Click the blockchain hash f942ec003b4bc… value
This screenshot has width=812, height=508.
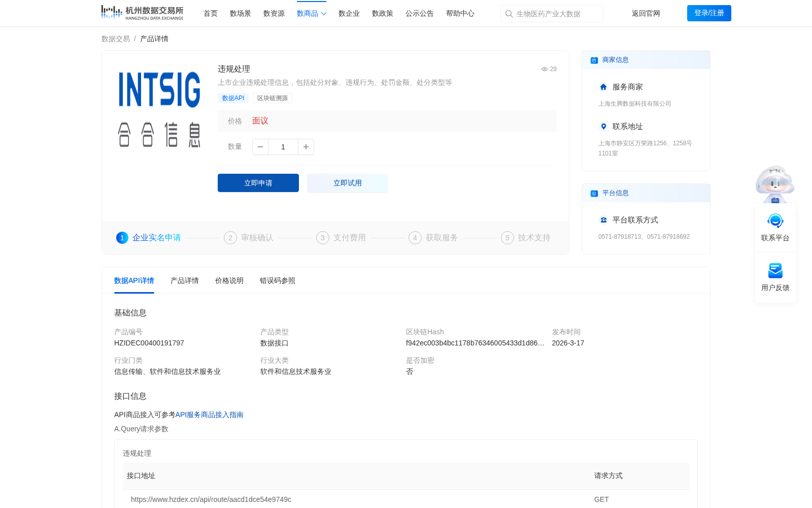[475, 343]
